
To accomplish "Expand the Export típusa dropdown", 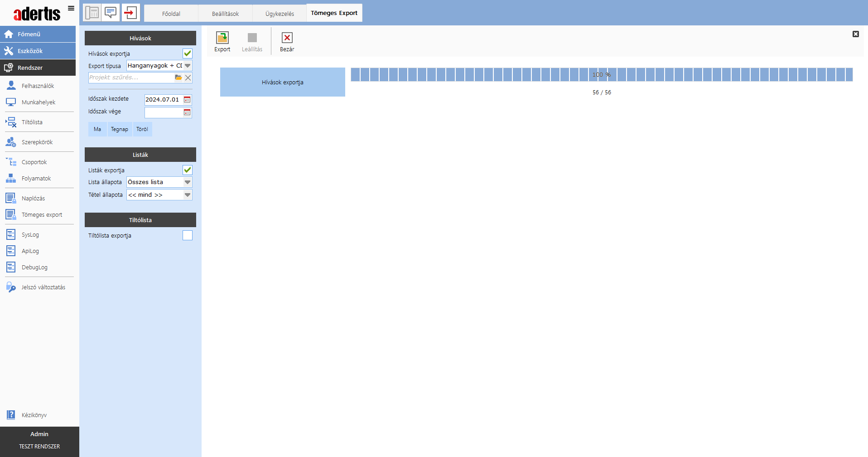I will 188,66.
